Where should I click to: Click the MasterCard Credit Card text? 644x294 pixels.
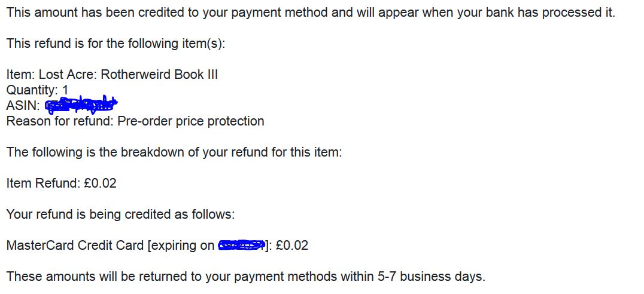(75, 245)
